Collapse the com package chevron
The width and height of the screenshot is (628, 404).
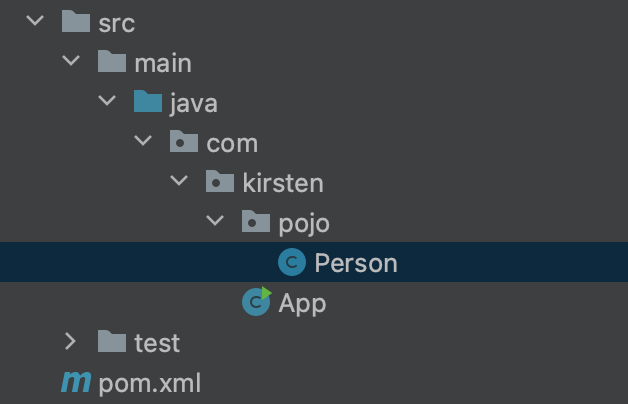(x=143, y=140)
